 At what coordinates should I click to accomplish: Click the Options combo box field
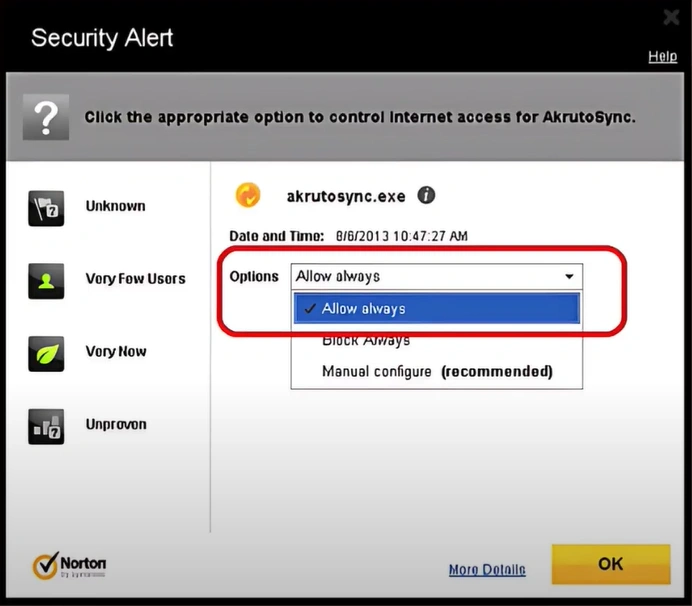[x=436, y=277]
